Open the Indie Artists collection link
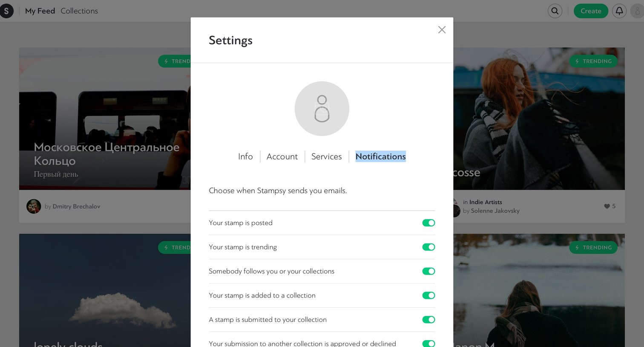The width and height of the screenshot is (644, 347). click(486, 202)
